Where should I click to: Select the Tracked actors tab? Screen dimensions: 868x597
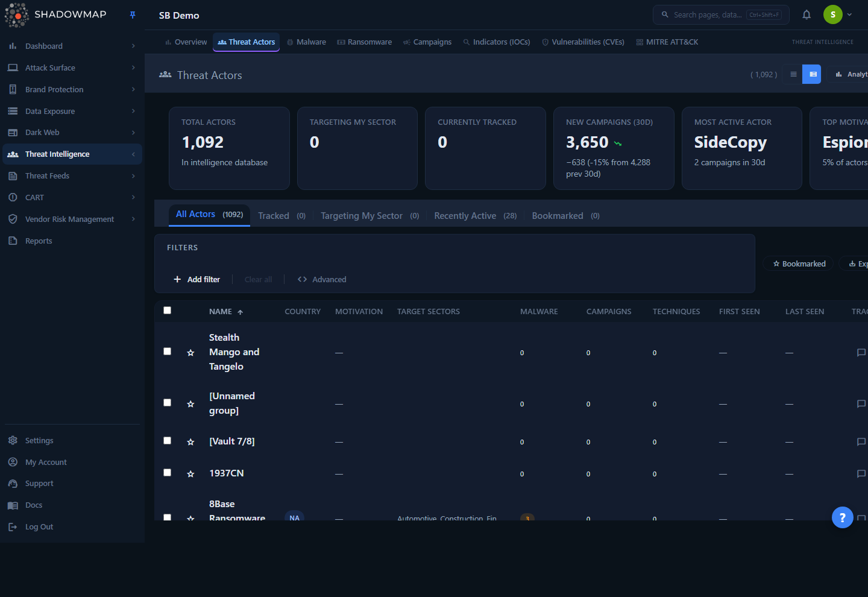(x=281, y=216)
